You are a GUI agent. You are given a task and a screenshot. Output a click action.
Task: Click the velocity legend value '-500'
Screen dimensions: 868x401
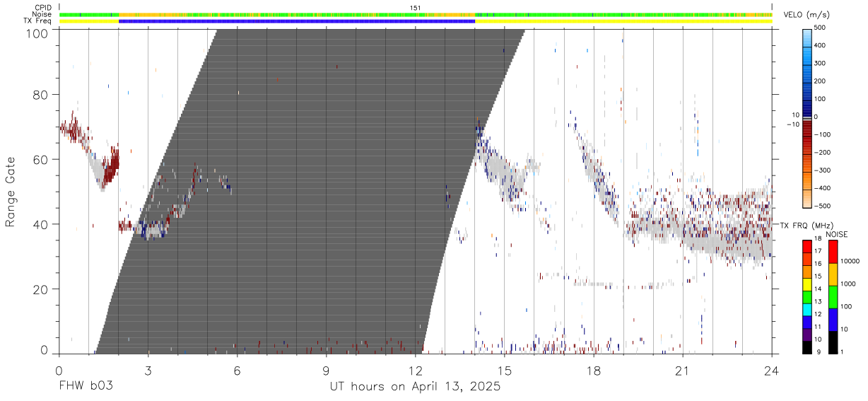pyautogui.click(x=821, y=206)
